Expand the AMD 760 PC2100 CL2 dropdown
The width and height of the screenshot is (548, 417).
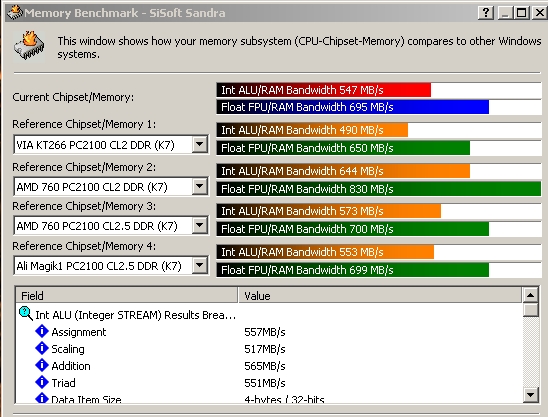point(200,186)
